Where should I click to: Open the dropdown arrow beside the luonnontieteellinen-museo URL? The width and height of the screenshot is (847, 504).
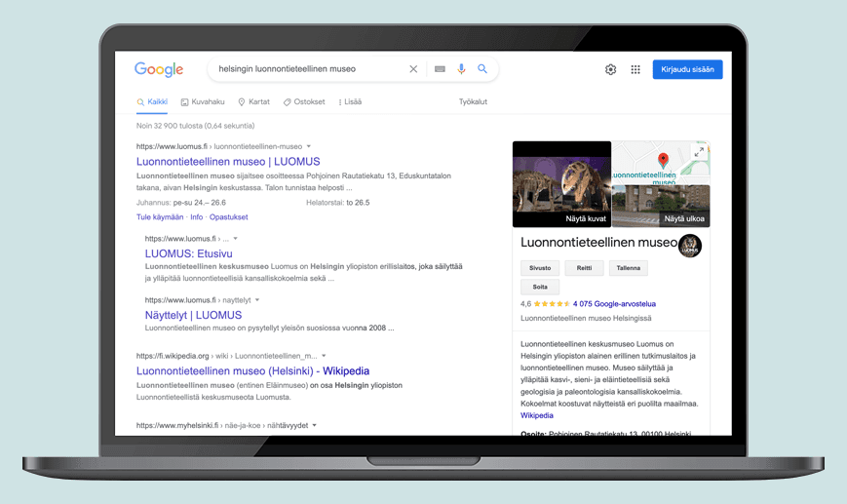[309, 146]
